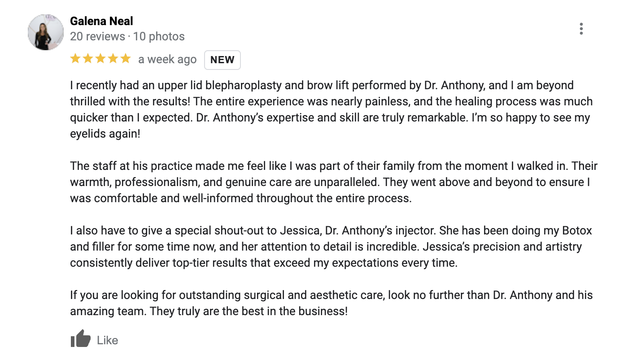Select the fourth yellow rating star
Image resolution: width=628 pixels, height=364 pixels.
[113, 58]
